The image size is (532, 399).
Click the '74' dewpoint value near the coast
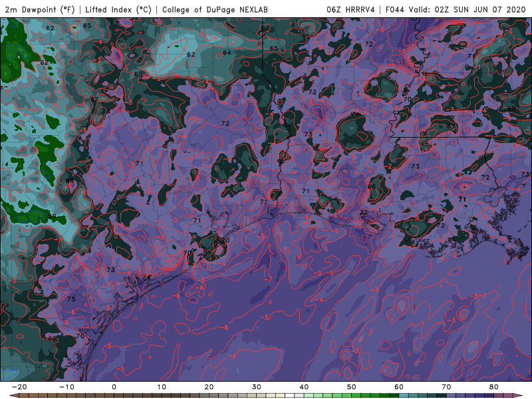coord(146,277)
